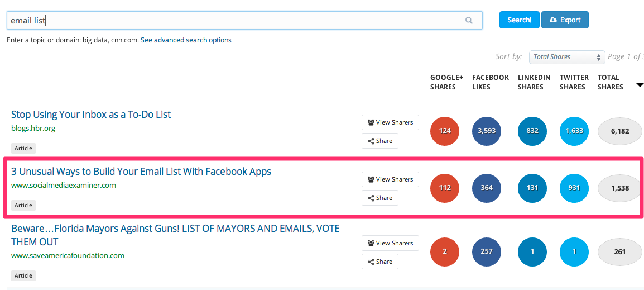View Sharers for socialmediaexaminer article
644x290 pixels.
(x=390, y=179)
